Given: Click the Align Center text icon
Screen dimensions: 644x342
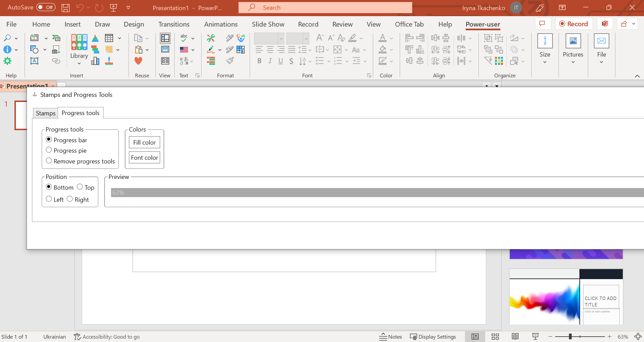Looking at the screenshot, I should point(270,50).
